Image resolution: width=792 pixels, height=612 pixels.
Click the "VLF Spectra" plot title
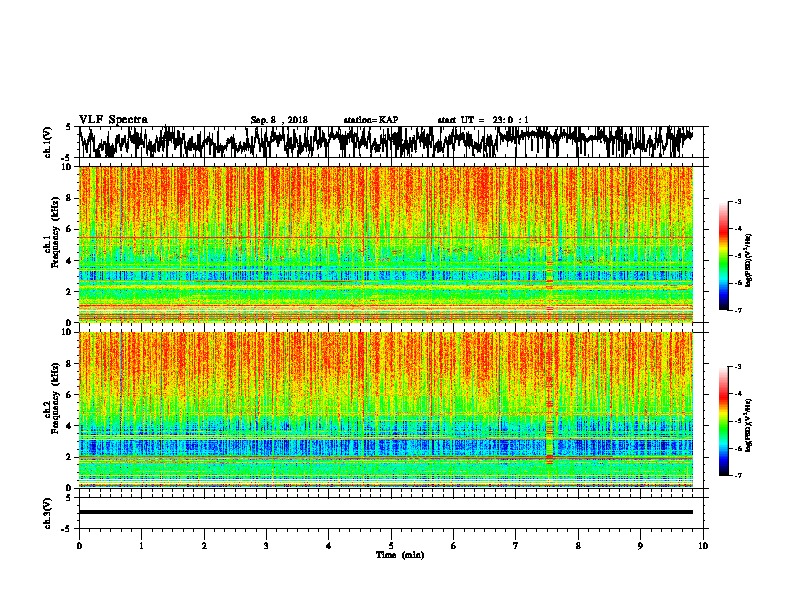click(113, 120)
